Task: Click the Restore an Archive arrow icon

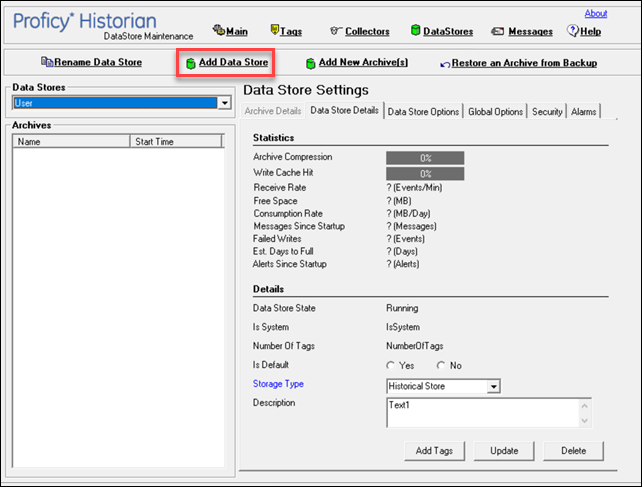Action: (445, 64)
